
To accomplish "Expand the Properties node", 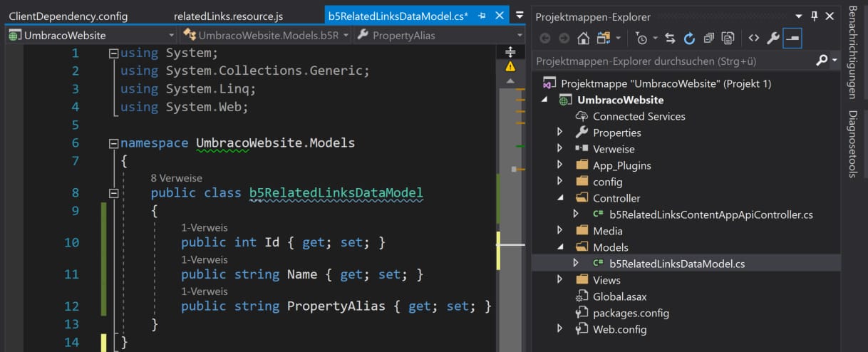I will 559,133.
